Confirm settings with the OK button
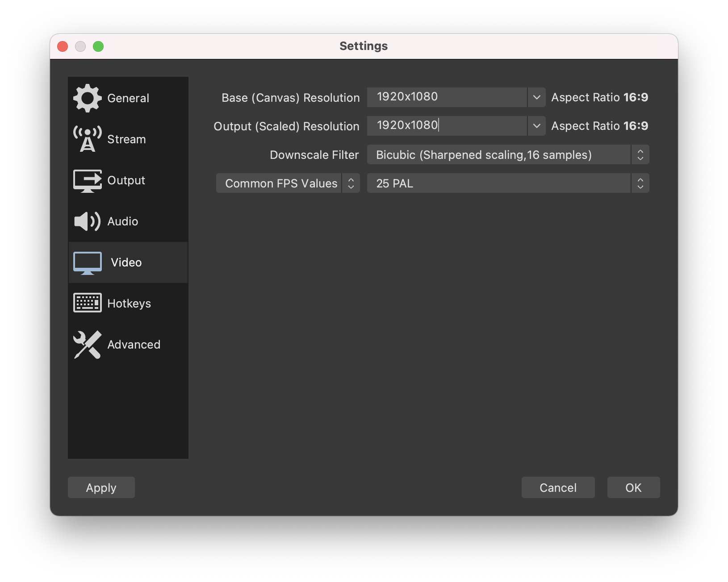The image size is (728, 582). (633, 487)
